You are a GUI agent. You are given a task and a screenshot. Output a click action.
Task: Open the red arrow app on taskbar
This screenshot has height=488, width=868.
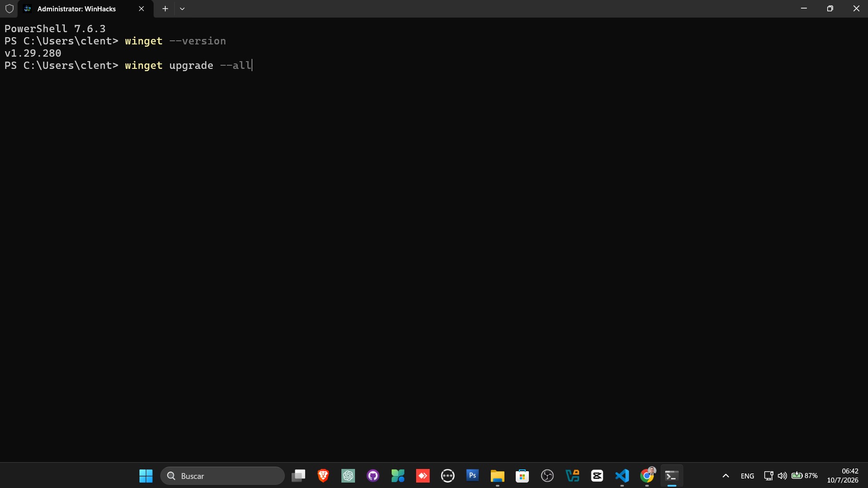click(423, 476)
